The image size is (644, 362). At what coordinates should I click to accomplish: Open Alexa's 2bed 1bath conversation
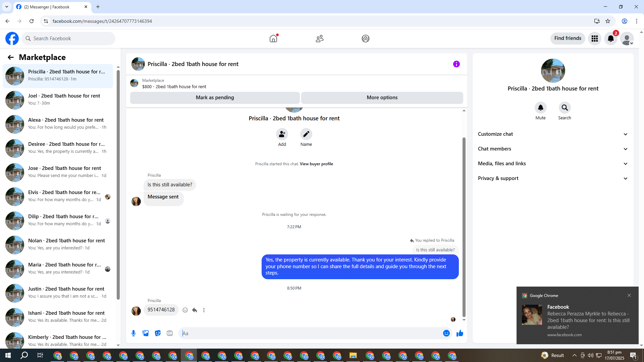[58, 124]
